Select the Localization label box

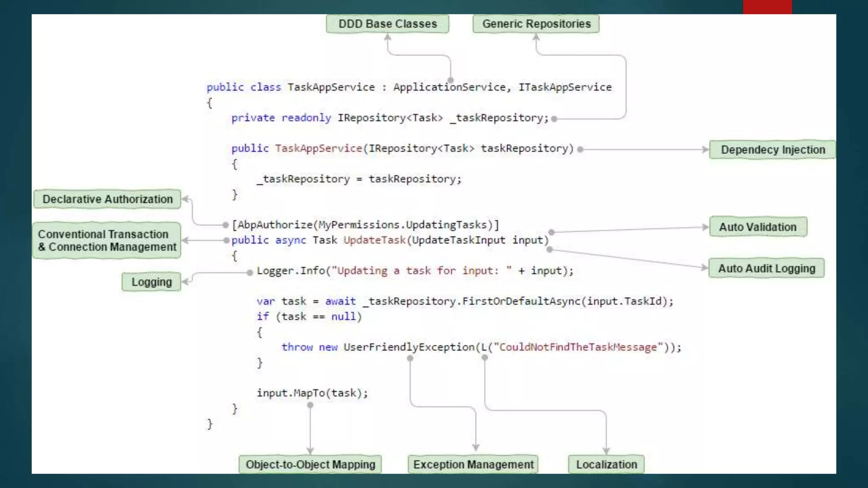[x=606, y=464]
